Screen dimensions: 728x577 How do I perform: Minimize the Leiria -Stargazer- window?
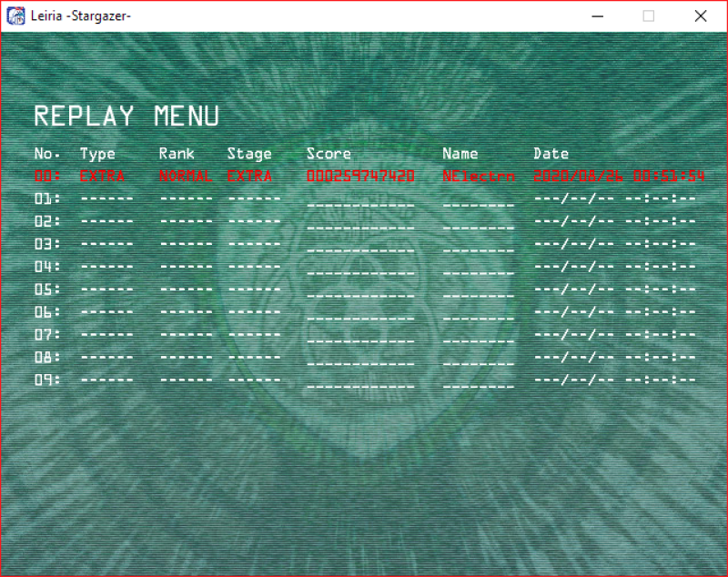tap(598, 16)
